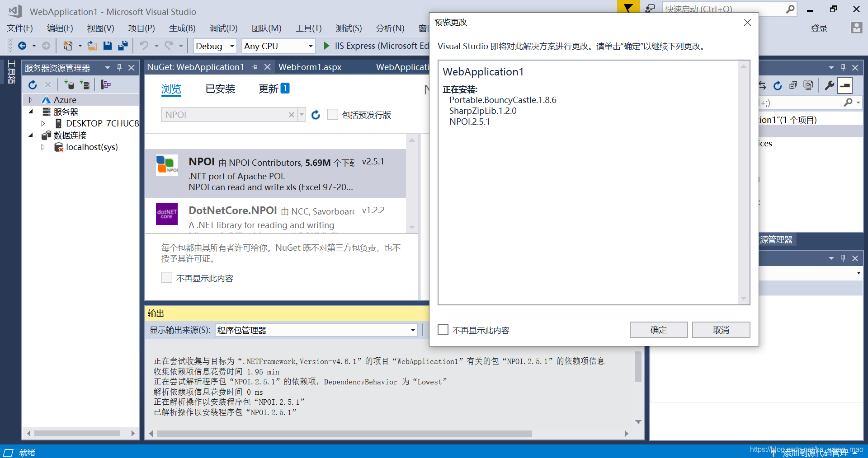Open the 文件(F) menu
This screenshot has width=868, height=458.
tap(20, 28)
